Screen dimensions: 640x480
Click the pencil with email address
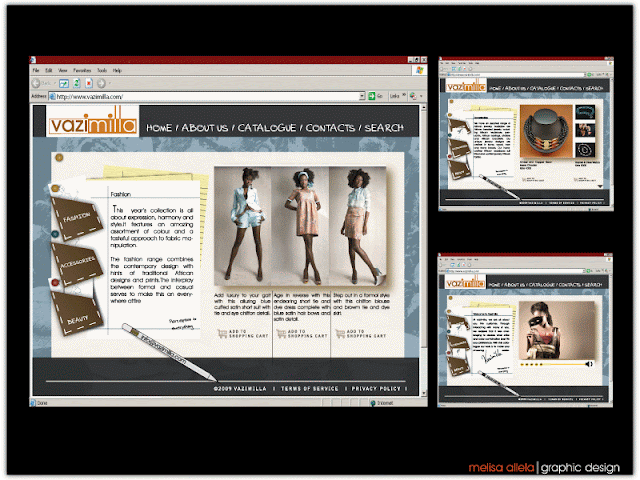point(169,351)
